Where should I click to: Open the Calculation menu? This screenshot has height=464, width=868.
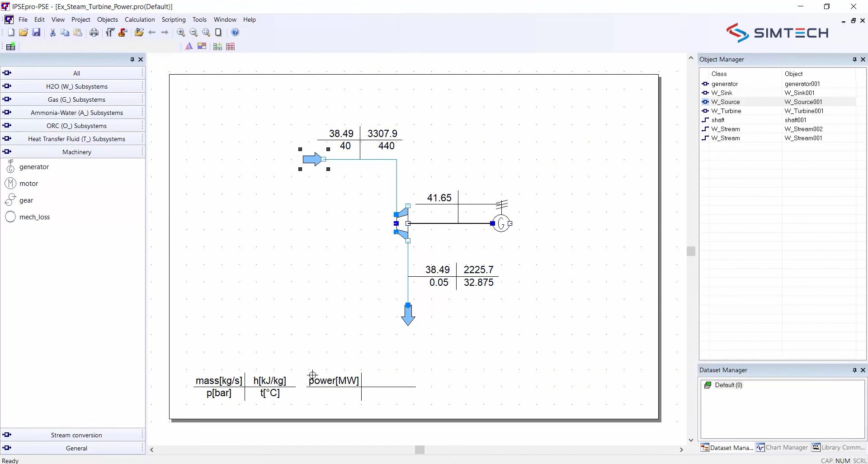pos(140,19)
